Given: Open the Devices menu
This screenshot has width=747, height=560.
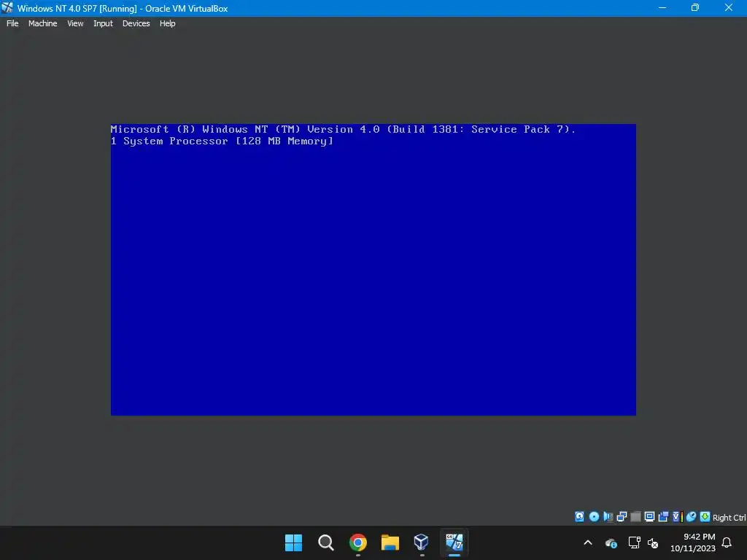Looking at the screenshot, I should tap(136, 23).
